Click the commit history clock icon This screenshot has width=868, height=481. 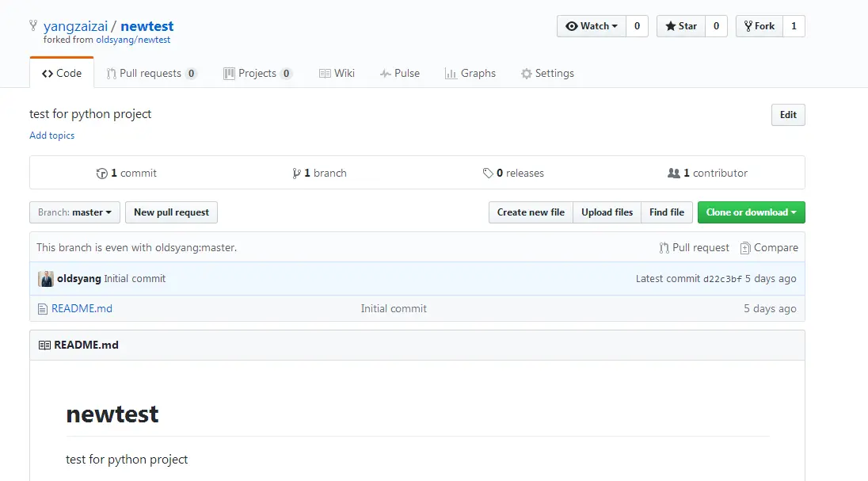coord(102,174)
